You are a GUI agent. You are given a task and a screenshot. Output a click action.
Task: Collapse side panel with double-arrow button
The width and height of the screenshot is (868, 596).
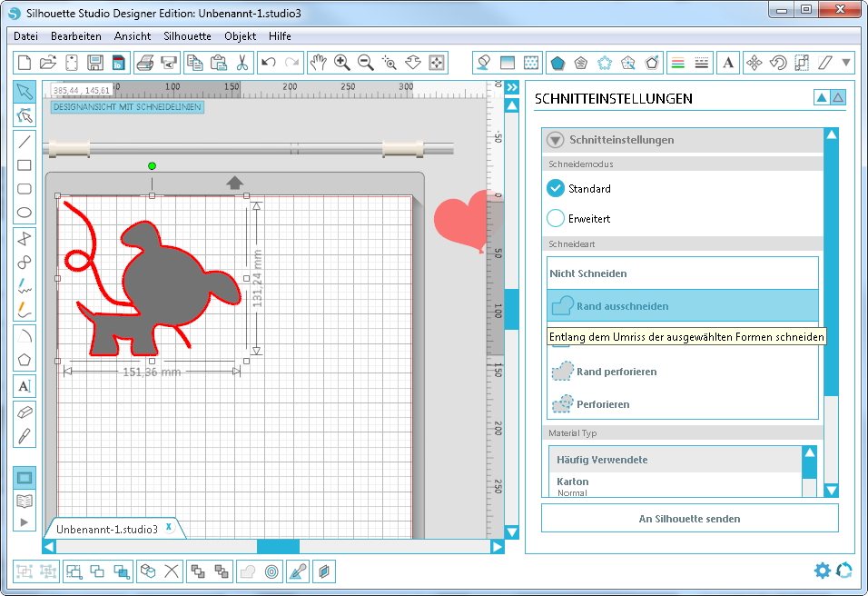pos(512,88)
